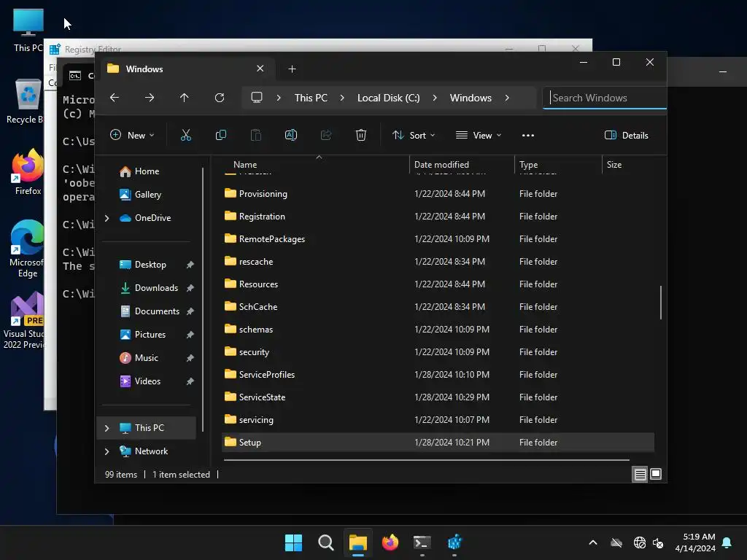The height and width of the screenshot is (560, 747).
Task: Open the notifications bell
Action: (x=727, y=542)
